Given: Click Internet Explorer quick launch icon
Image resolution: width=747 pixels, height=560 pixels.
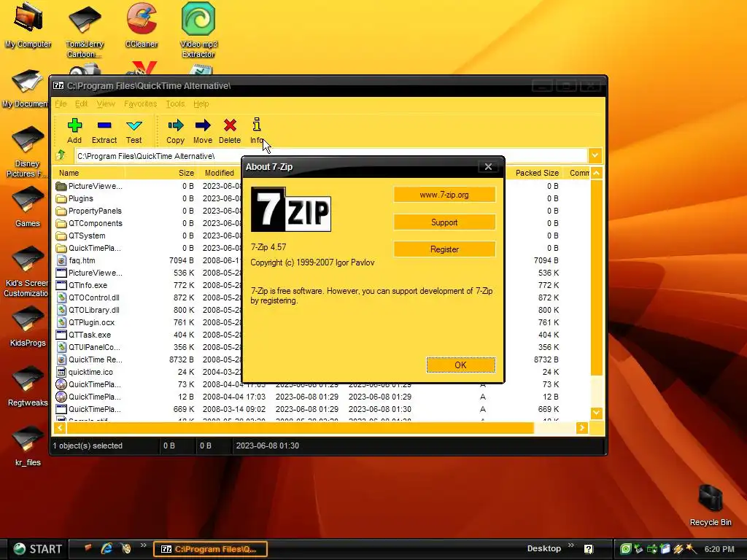Looking at the screenshot, I should [x=107, y=548].
